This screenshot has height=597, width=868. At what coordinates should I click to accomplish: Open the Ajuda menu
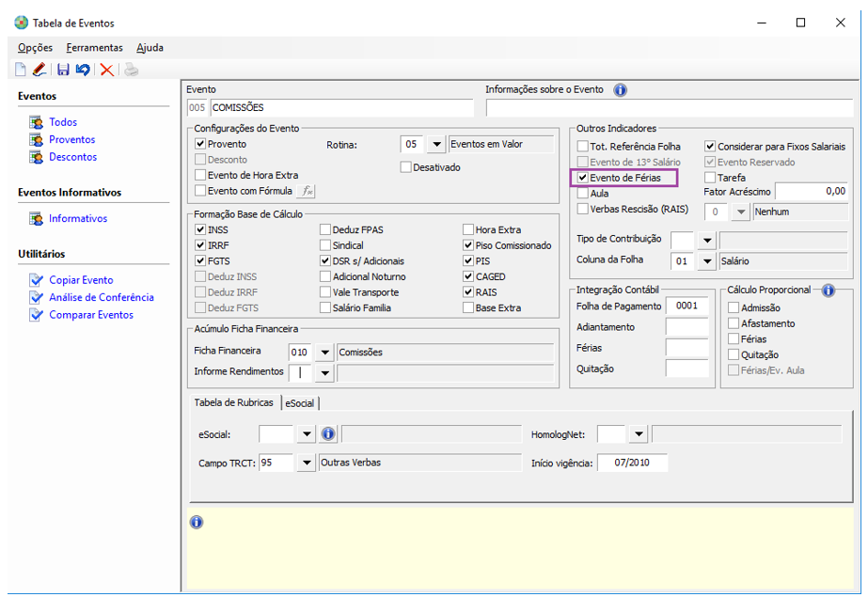pos(150,48)
